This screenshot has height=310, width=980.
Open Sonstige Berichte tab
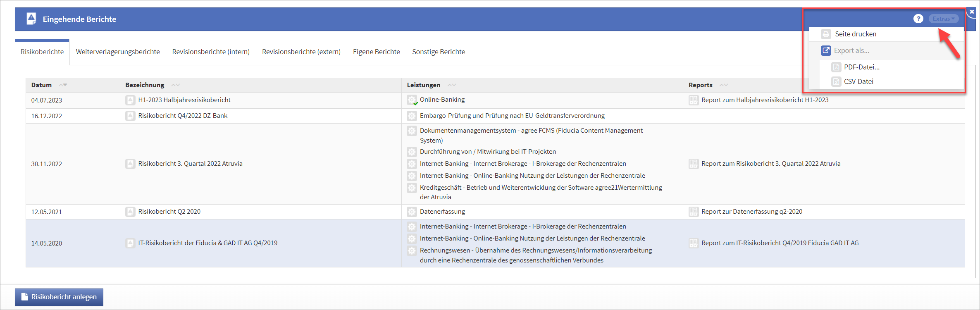(x=438, y=52)
